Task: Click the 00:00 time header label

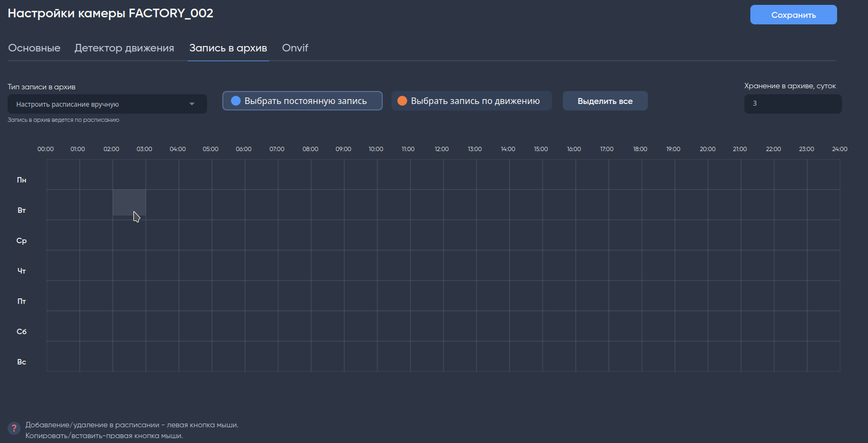Action: tap(46, 149)
